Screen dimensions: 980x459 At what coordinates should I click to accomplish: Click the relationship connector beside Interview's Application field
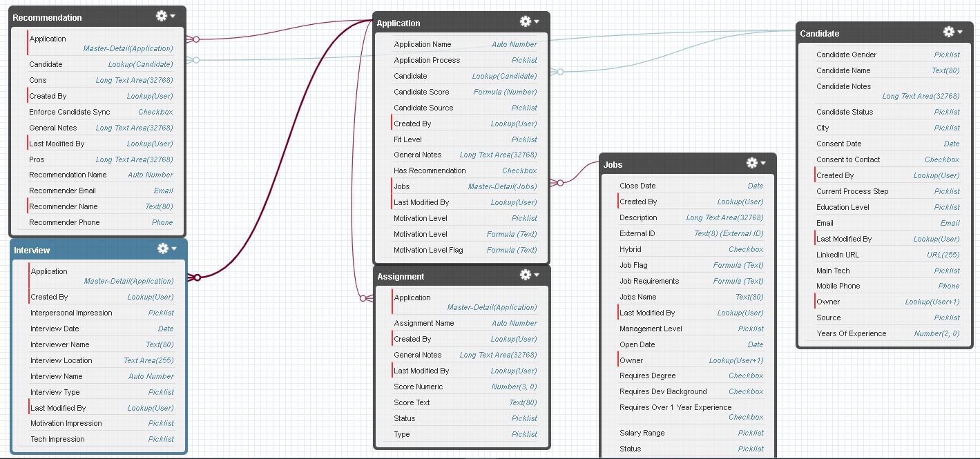[195, 277]
